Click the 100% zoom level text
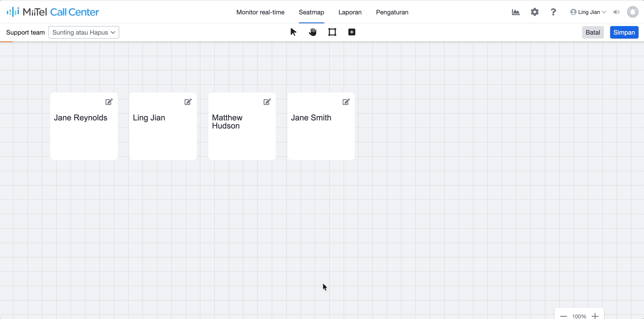 pyautogui.click(x=579, y=316)
